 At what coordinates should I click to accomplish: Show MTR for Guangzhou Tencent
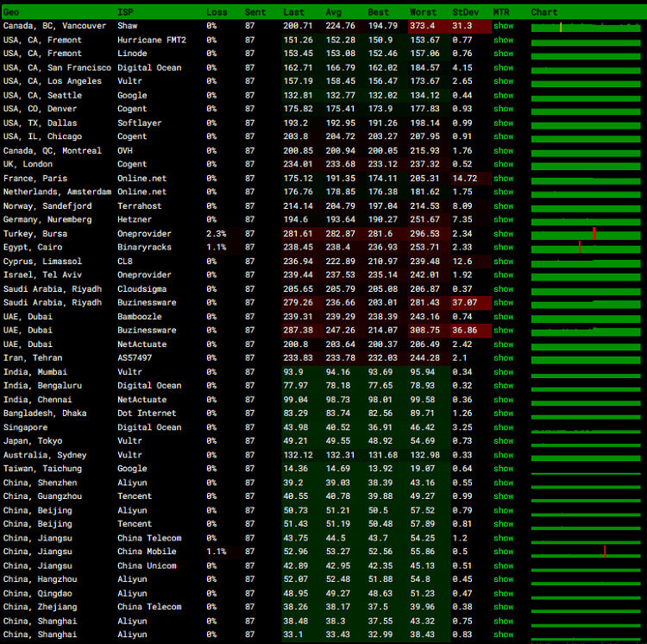pyautogui.click(x=504, y=496)
